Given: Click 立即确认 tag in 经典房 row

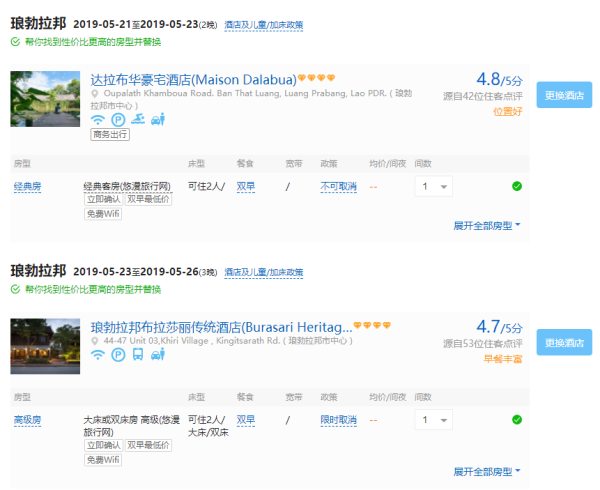Looking at the screenshot, I should pyautogui.click(x=104, y=199).
